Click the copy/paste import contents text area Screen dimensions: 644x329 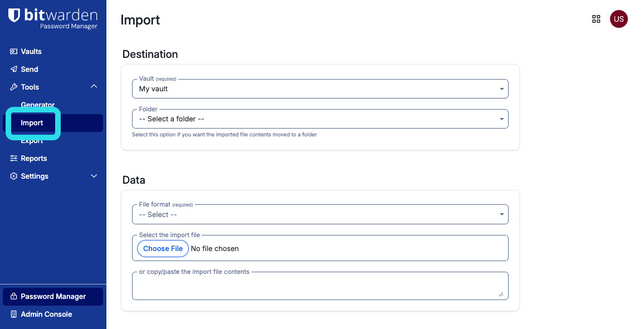(x=320, y=286)
